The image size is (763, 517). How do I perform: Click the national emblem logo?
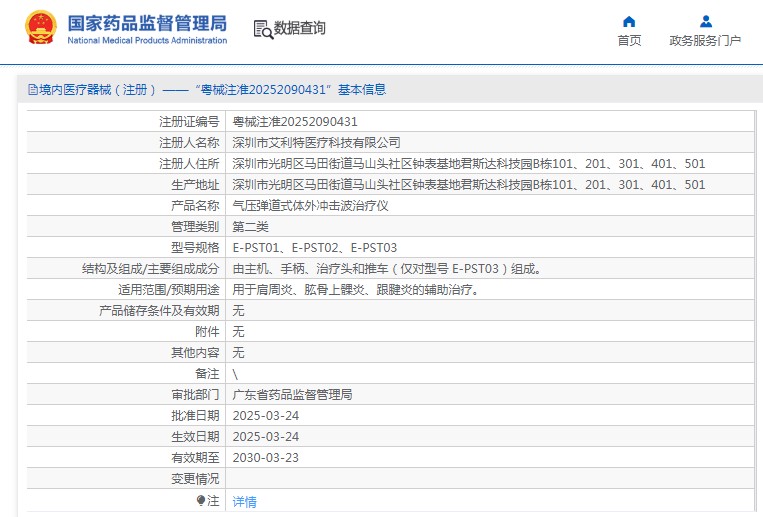coord(41,28)
